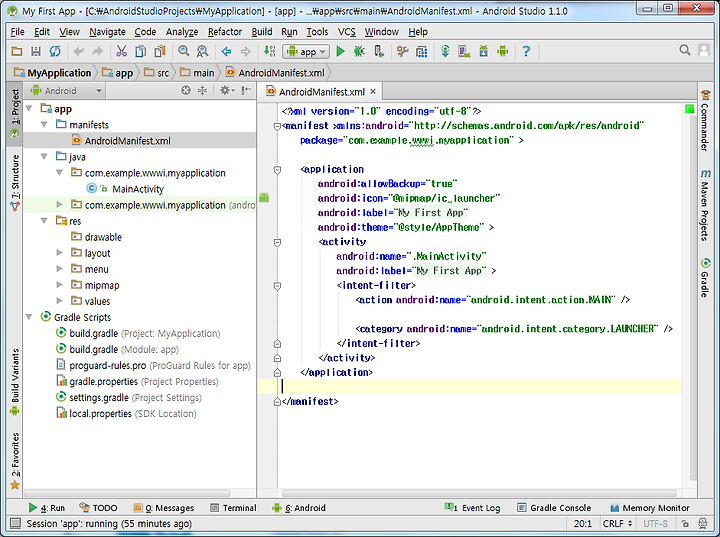Open Android Device Monitor icon

coord(503,51)
